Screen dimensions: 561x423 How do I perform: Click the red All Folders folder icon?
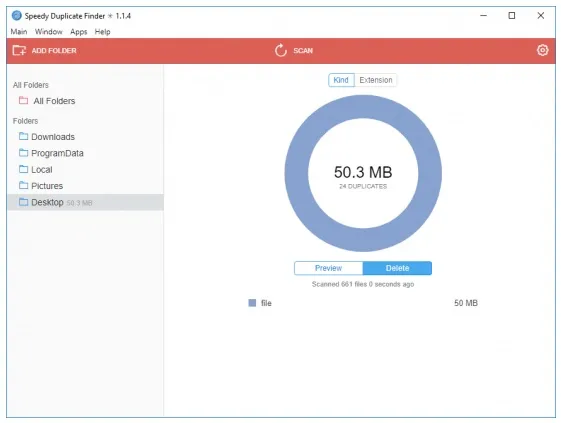click(x=23, y=100)
